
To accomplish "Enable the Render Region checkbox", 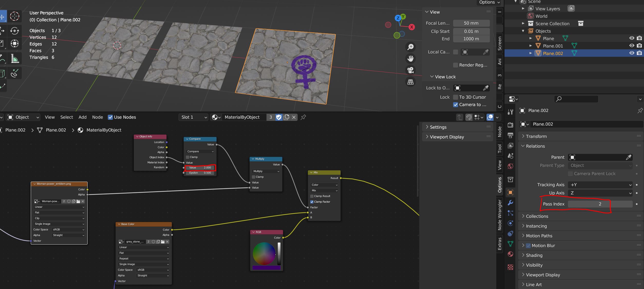I will pos(455,65).
